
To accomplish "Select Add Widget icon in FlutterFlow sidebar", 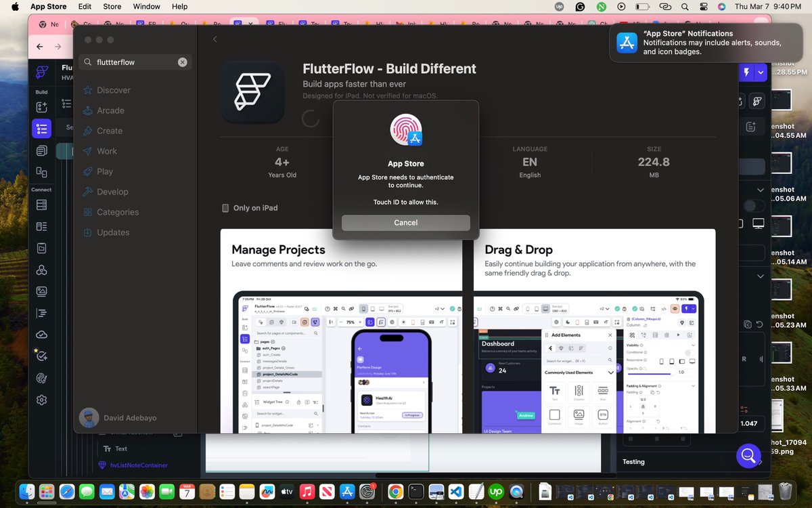I will (x=41, y=107).
